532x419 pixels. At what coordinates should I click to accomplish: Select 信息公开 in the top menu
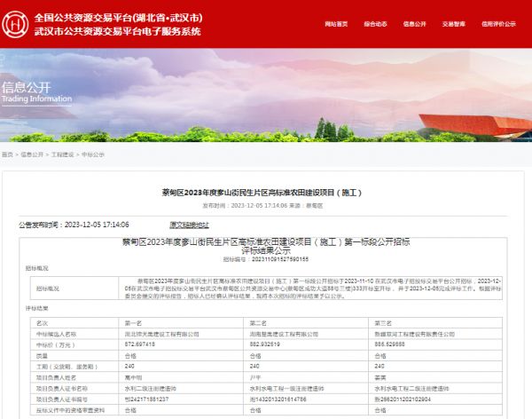tap(416, 24)
